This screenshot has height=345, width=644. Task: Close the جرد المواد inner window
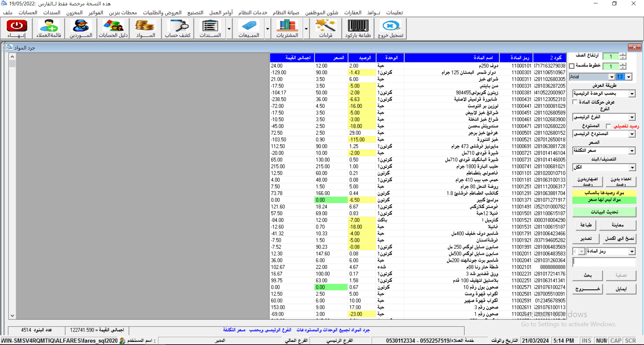pyautogui.click(x=634, y=47)
